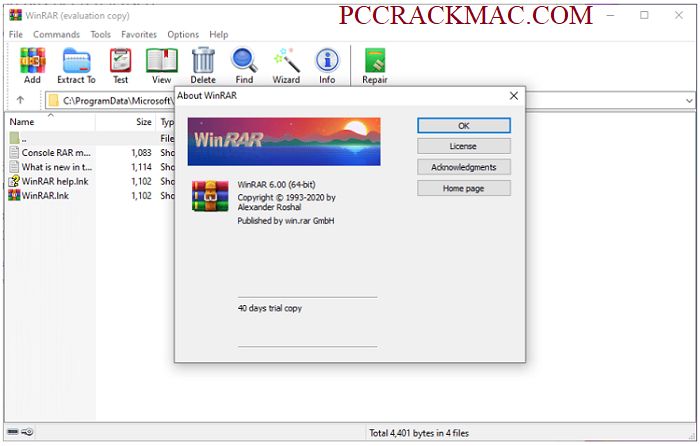Open the Tools menu

click(100, 34)
